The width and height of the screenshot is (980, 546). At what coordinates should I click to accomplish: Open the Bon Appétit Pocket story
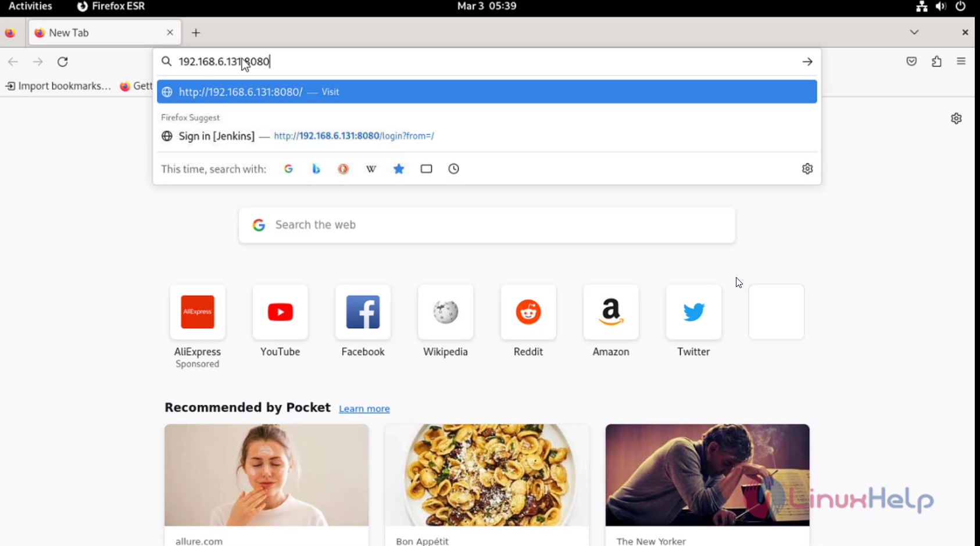487,485
